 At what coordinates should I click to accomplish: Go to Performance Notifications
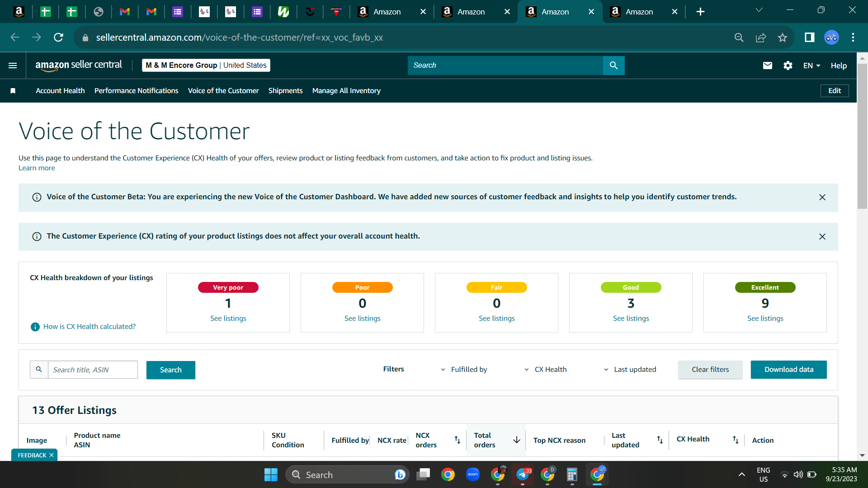pos(137,91)
